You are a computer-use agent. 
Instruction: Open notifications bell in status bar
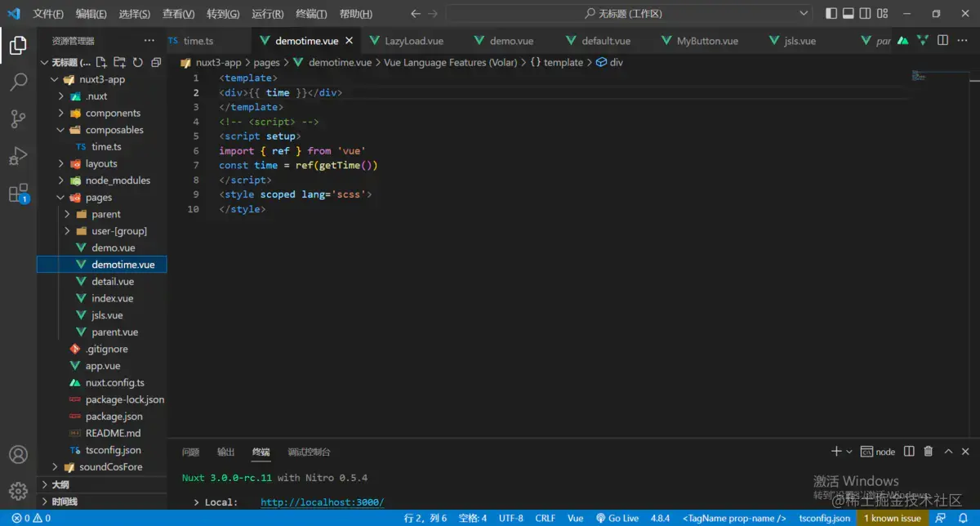point(963,519)
